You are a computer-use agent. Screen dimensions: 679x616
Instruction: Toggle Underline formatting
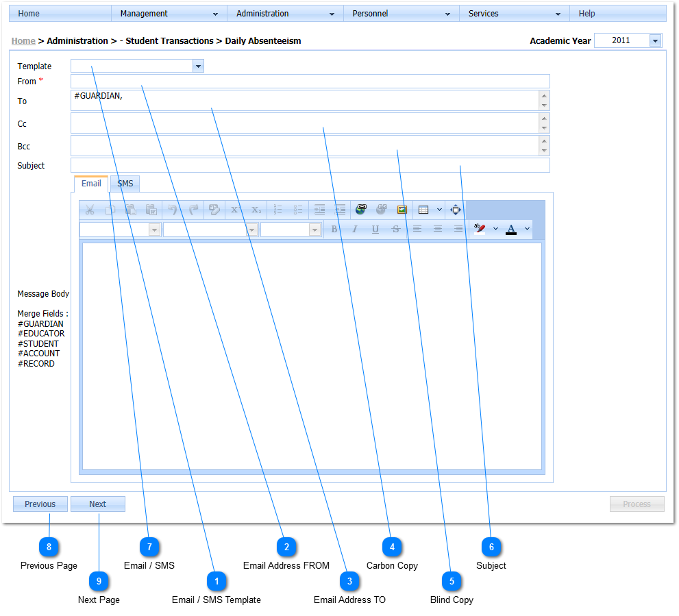(x=375, y=229)
